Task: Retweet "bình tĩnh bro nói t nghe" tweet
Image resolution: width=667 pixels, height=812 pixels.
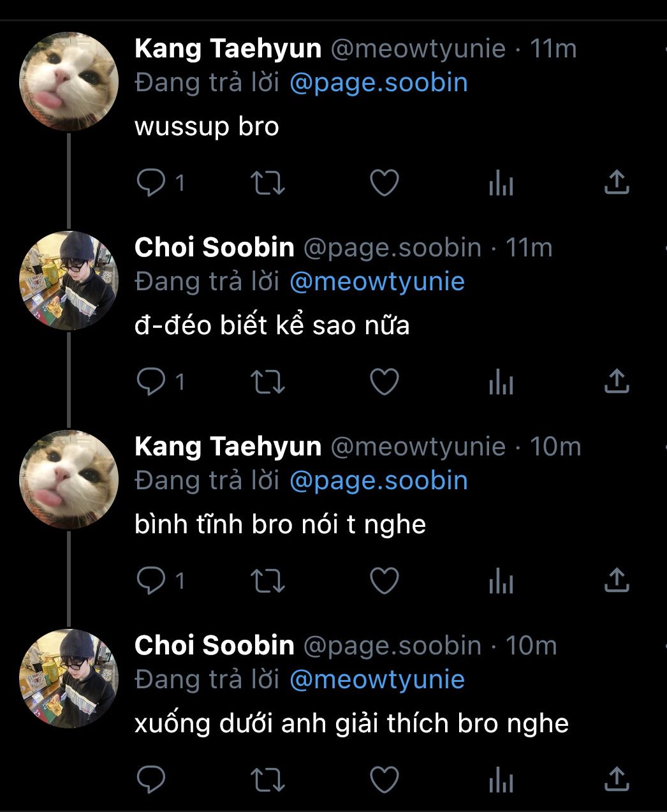Action: pos(268,580)
